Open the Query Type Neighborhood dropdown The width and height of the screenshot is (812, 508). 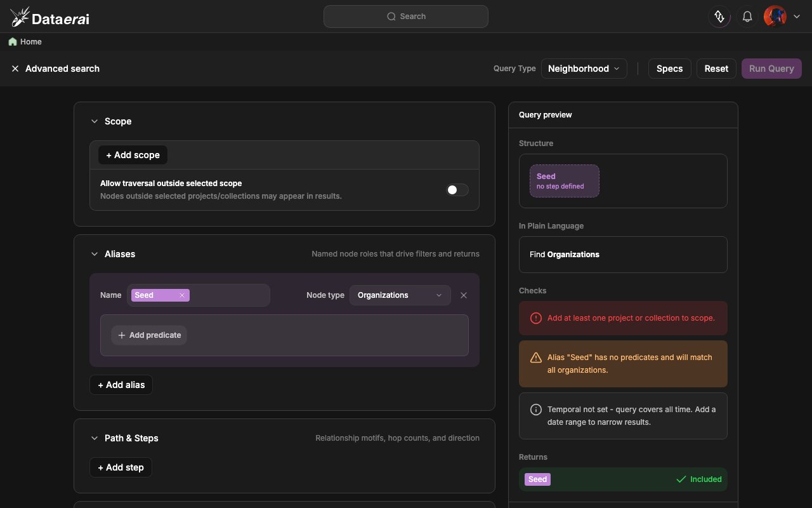[x=584, y=69]
